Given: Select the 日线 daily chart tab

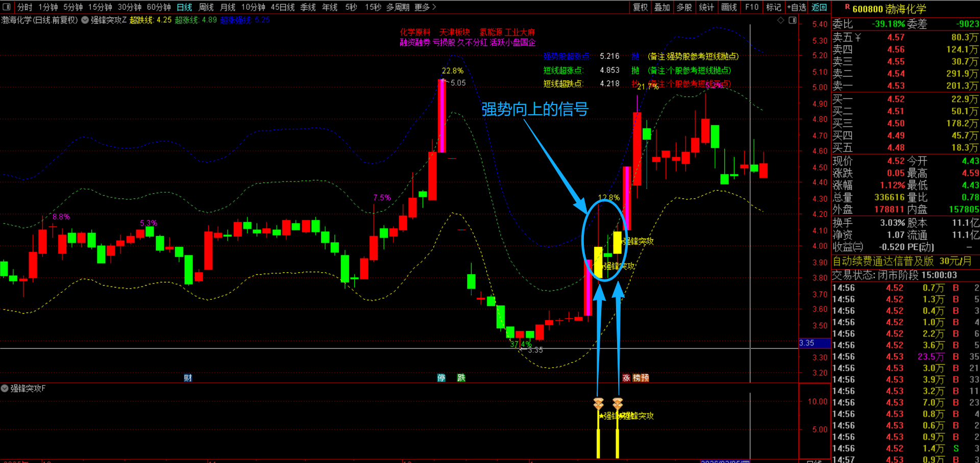Looking at the screenshot, I should coord(184,7).
